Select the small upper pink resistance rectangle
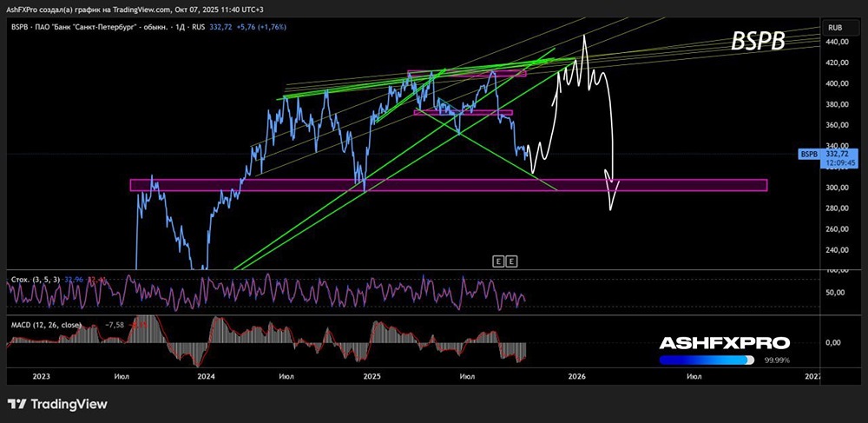The width and height of the screenshot is (868, 423). 467,73
